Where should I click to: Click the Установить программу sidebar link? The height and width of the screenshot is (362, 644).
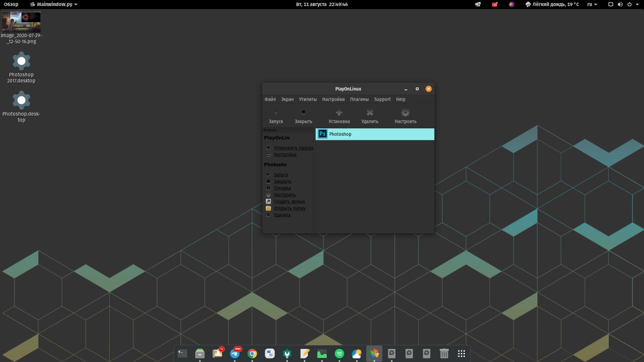pos(293,148)
